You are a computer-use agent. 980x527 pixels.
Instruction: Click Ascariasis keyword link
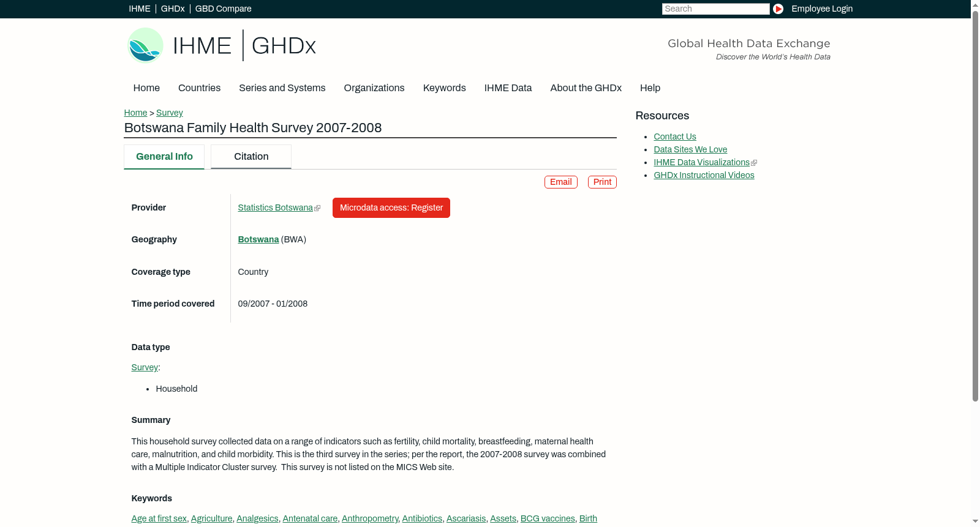point(466,518)
